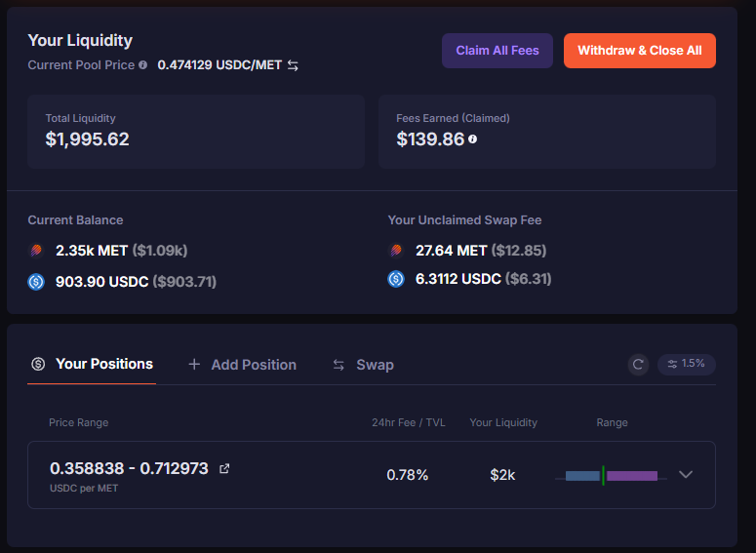Click the Price Range column header

coord(79,423)
